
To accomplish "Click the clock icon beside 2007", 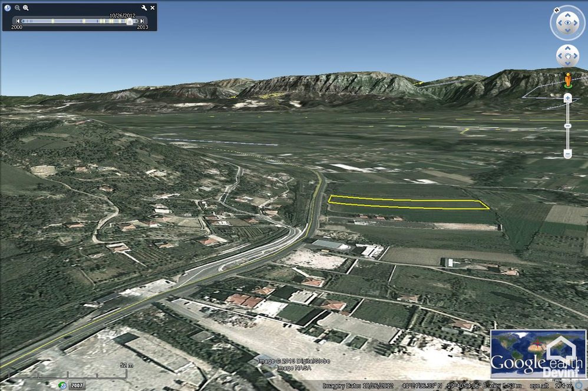I will (x=62, y=385).
